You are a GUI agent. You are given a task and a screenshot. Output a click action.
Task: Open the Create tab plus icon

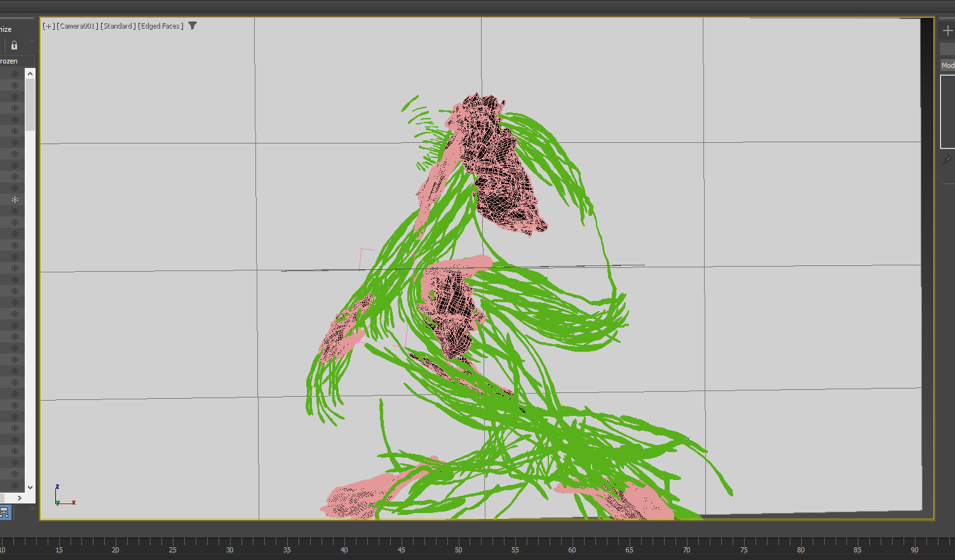(x=947, y=30)
